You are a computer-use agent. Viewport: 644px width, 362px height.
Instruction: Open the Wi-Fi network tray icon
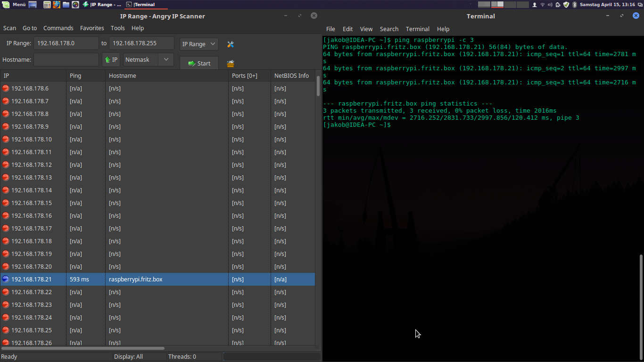[542, 4]
